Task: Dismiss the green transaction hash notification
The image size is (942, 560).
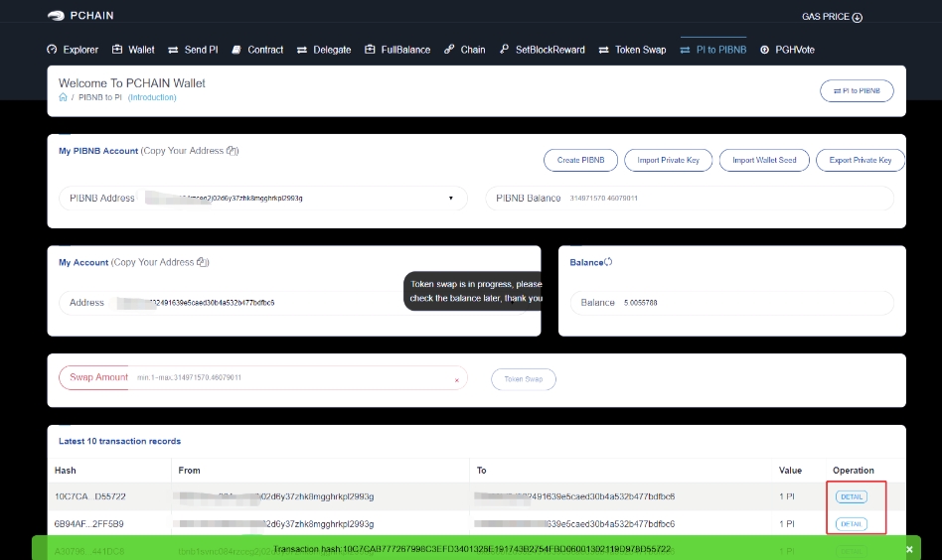Action: pos(908,549)
